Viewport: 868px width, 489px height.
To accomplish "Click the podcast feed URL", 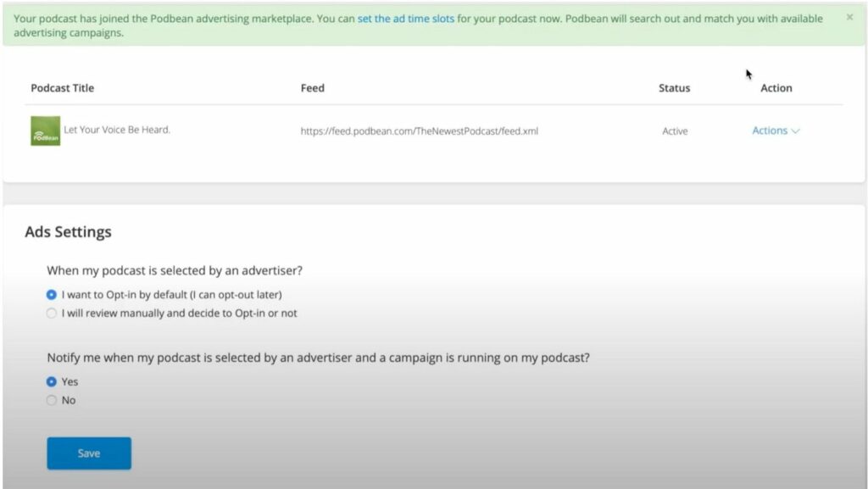I will tap(419, 131).
